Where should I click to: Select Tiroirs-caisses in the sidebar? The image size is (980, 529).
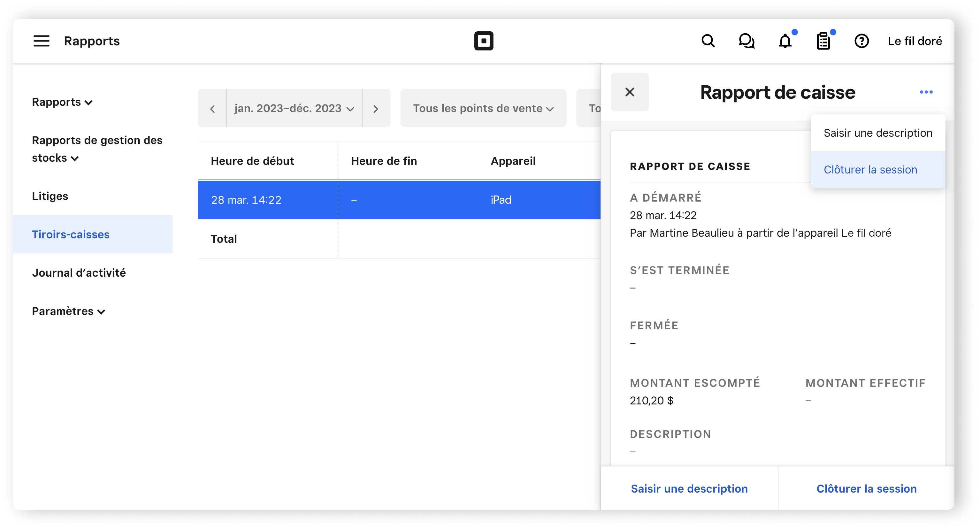click(x=92, y=234)
